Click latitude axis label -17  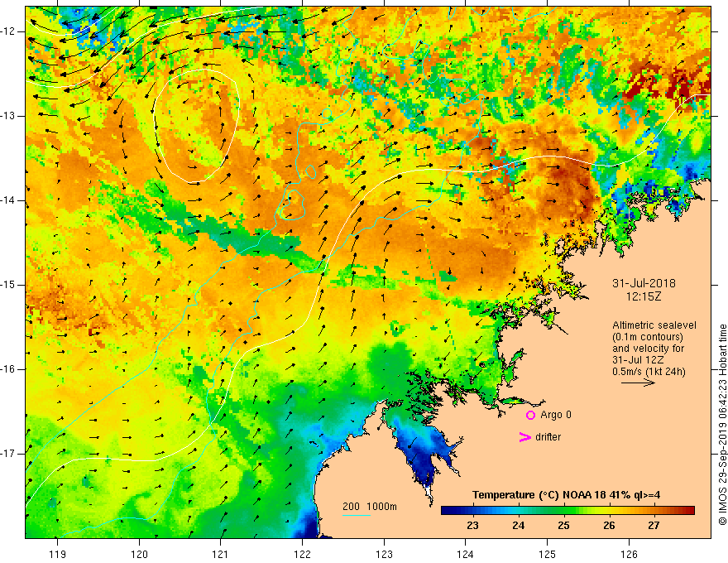(8, 454)
